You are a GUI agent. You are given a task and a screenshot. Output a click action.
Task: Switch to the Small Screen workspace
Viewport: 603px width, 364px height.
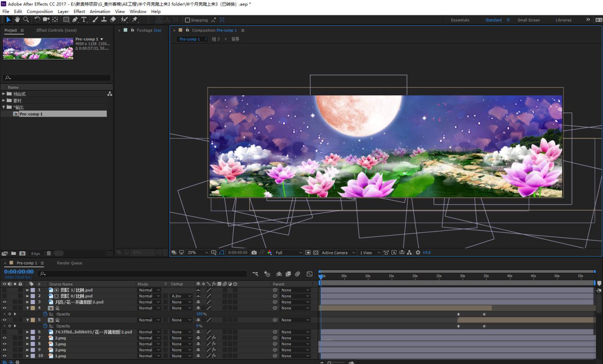pyautogui.click(x=528, y=20)
